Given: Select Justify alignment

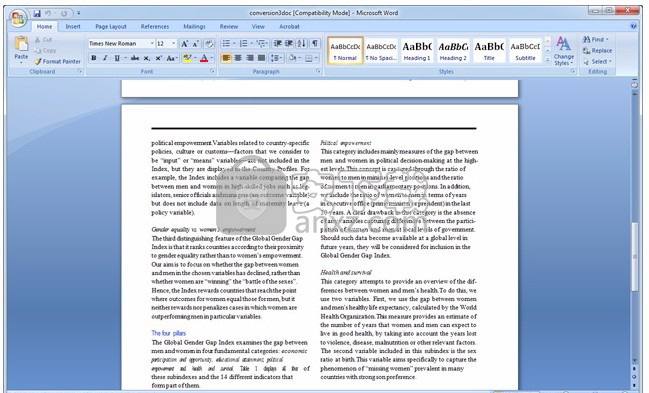Looking at the screenshot, I should pyautogui.click(x=262, y=58).
